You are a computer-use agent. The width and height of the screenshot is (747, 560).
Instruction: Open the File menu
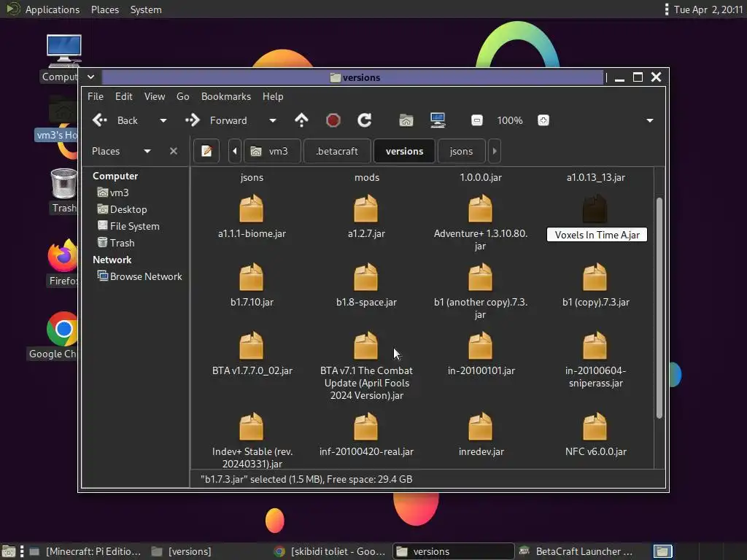pos(96,96)
